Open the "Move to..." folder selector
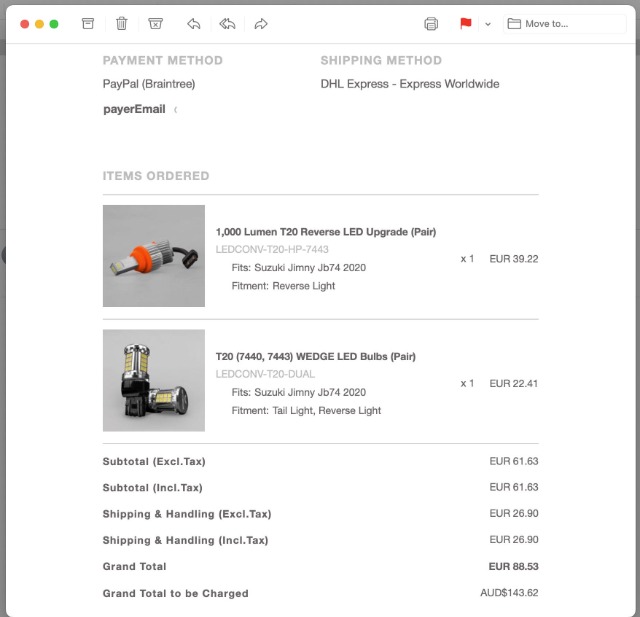 pos(565,23)
